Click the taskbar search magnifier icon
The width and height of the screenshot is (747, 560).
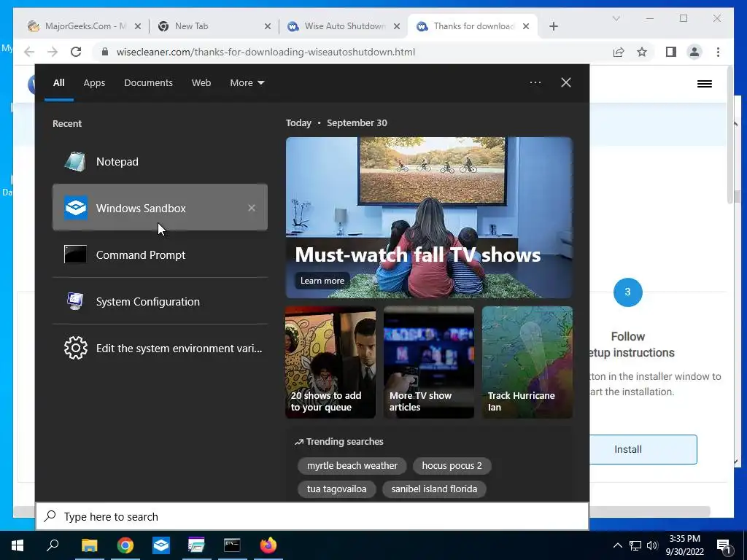(53, 545)
